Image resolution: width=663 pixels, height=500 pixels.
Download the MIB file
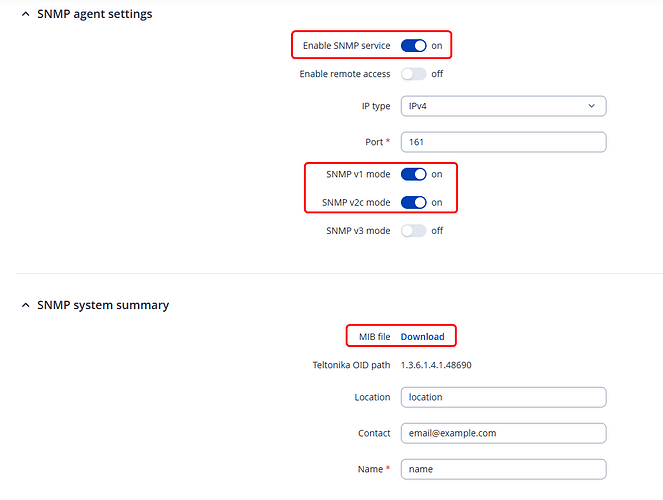coord(422,337)
